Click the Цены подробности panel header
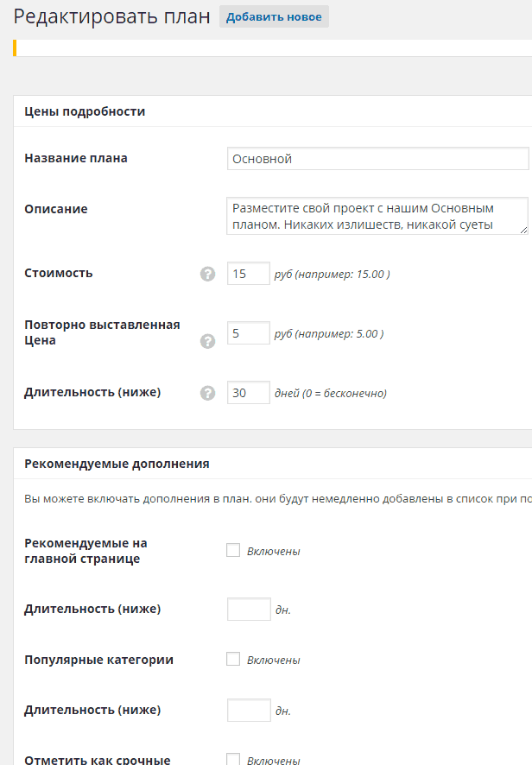The image size is (532, 765). coord(273,111)
